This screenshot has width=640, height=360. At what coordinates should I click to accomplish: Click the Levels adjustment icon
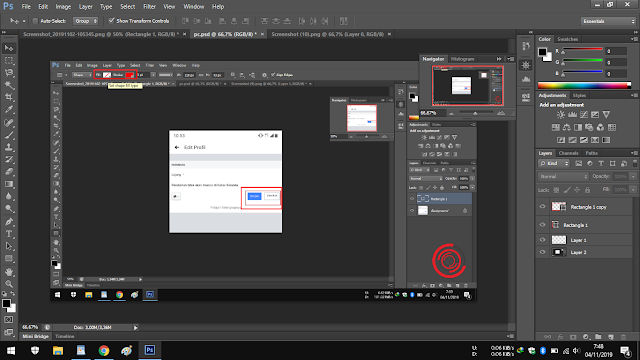572,115
